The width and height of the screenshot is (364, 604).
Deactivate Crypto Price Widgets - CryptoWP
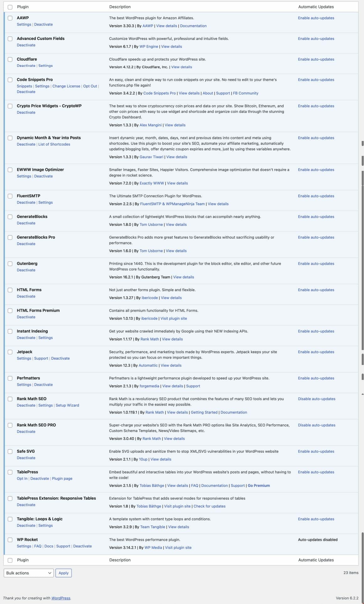26,112
